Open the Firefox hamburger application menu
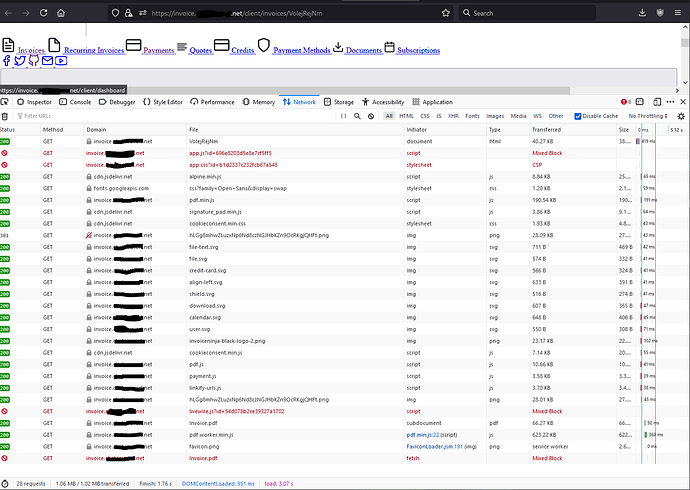 [x=678, y=13]
